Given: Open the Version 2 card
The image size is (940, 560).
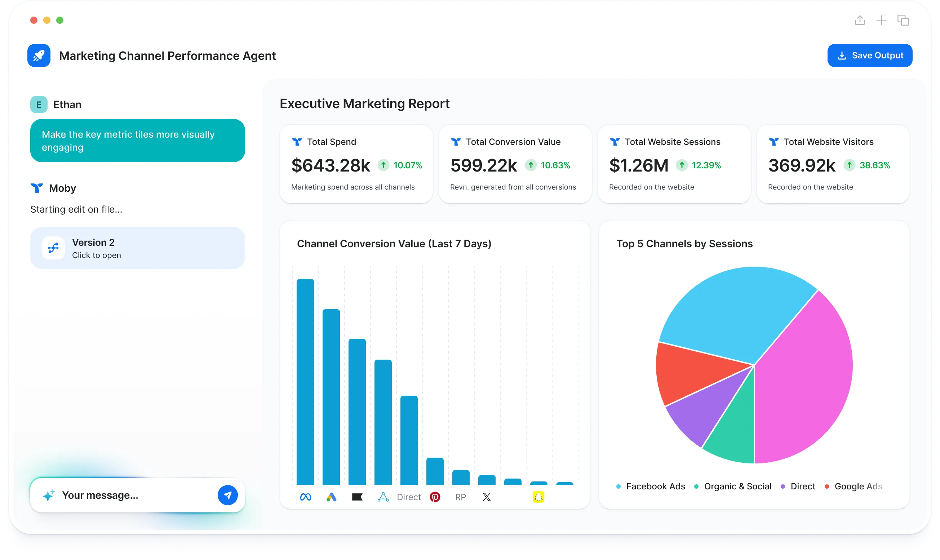Looking at the screenshot, I should [x=137, y=248].
